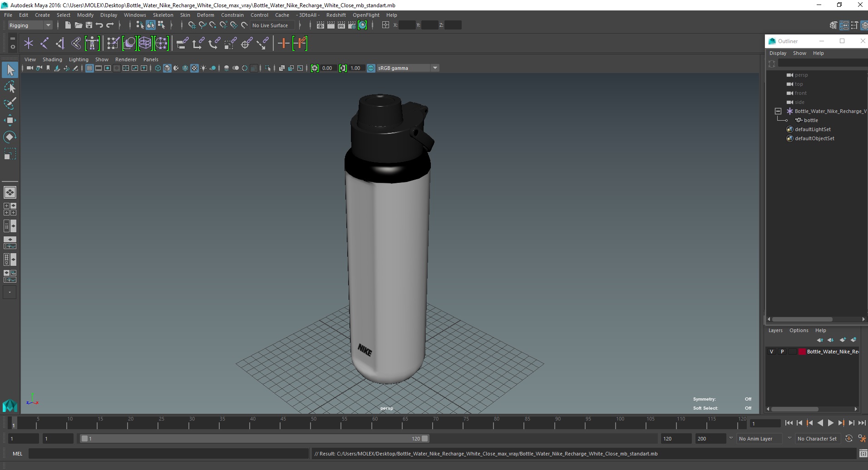Open the Skeleton menu
This screenshot has height=470, width=868.
point(163,15)
